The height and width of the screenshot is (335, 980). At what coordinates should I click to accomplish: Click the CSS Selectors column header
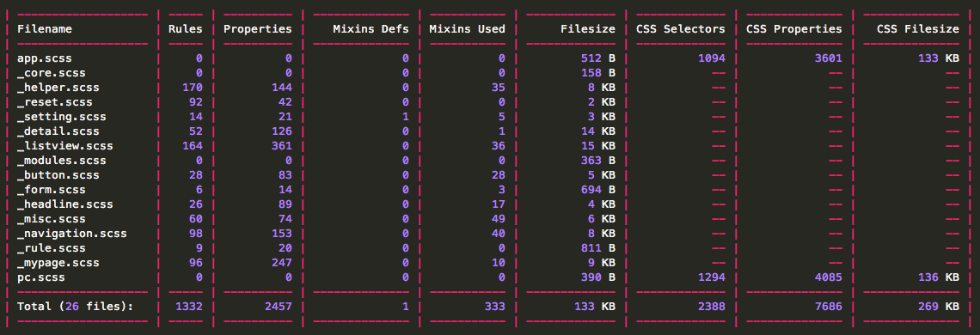(681, 28)
